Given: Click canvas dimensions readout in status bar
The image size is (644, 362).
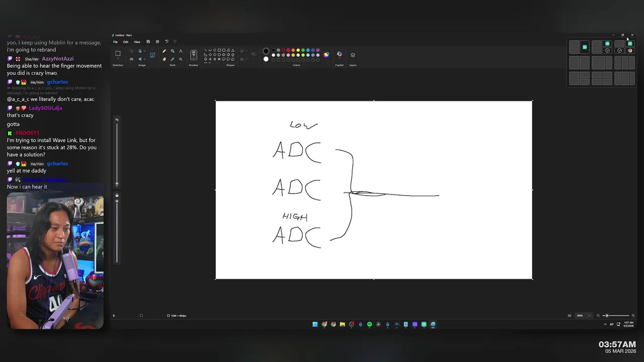Looking at the screenshot, I should pos(177,316).
